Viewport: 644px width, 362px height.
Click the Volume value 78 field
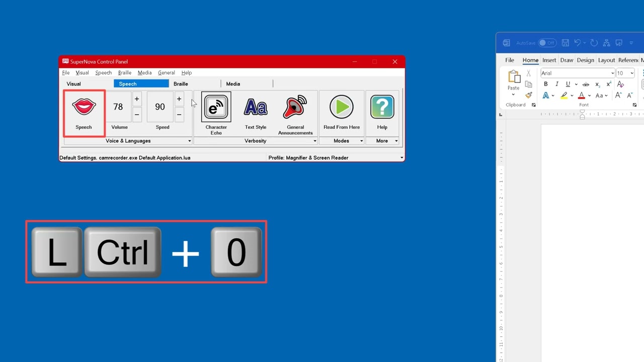click(x=118, y=107)
